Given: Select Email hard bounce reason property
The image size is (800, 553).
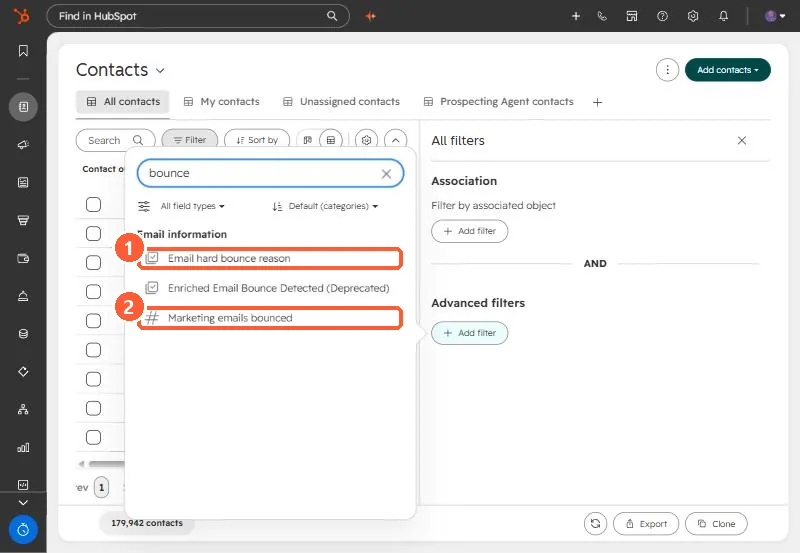Looking at the screenshot, I should click(270, 258).
